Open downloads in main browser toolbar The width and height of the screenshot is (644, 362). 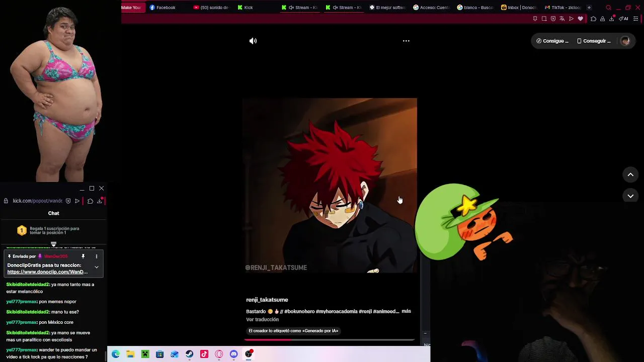click(612, 19)
